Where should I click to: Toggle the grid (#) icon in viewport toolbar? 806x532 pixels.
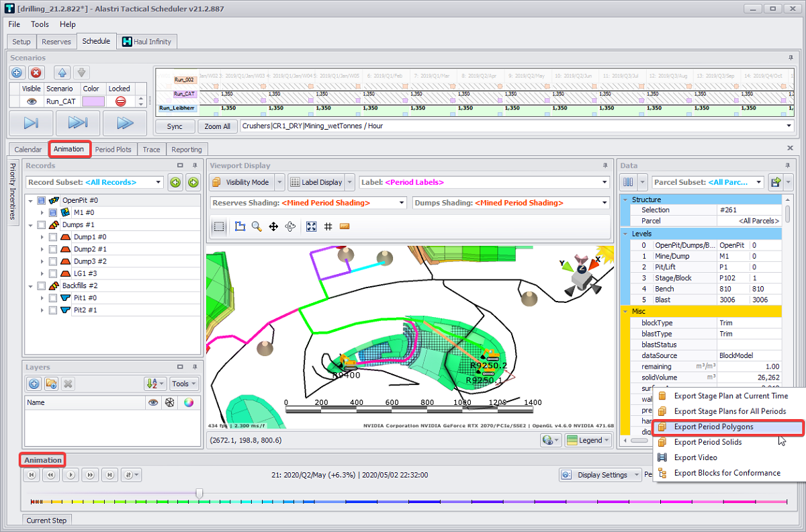pos(328,227)
